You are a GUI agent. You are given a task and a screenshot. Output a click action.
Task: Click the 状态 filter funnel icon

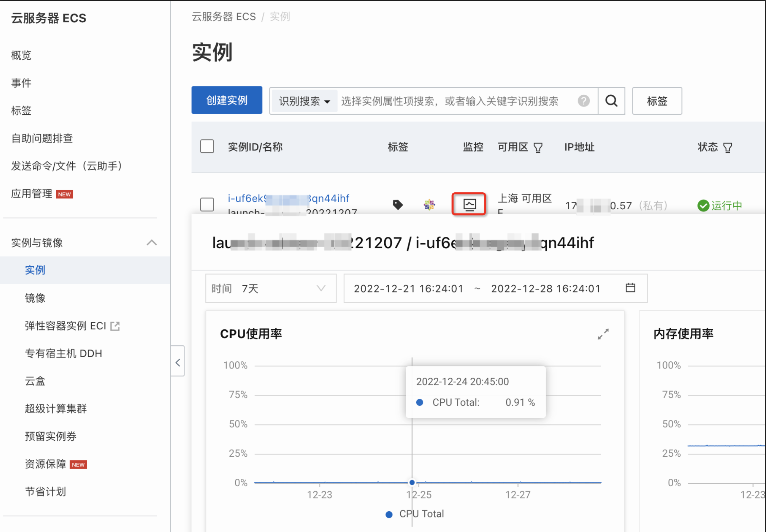728,148
